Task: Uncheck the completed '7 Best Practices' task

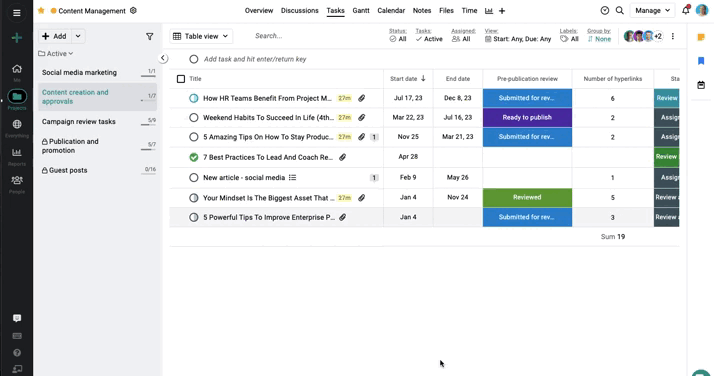Action: (x=194, y=158)
